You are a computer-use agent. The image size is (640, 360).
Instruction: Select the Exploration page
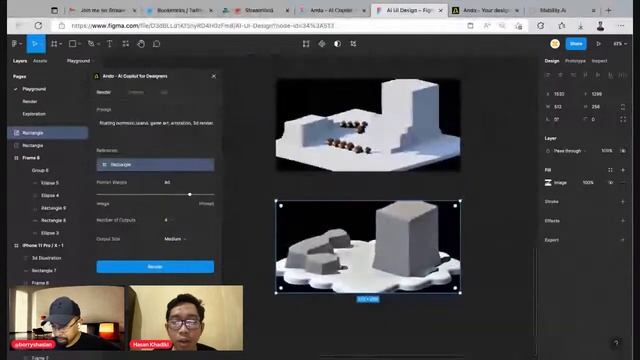click(x=34, y=114)
